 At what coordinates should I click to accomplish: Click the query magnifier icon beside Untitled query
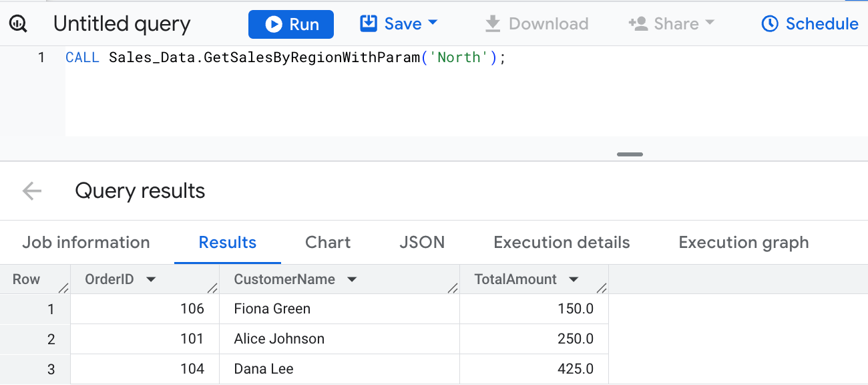pyautogui.click(x=18, y=24)
